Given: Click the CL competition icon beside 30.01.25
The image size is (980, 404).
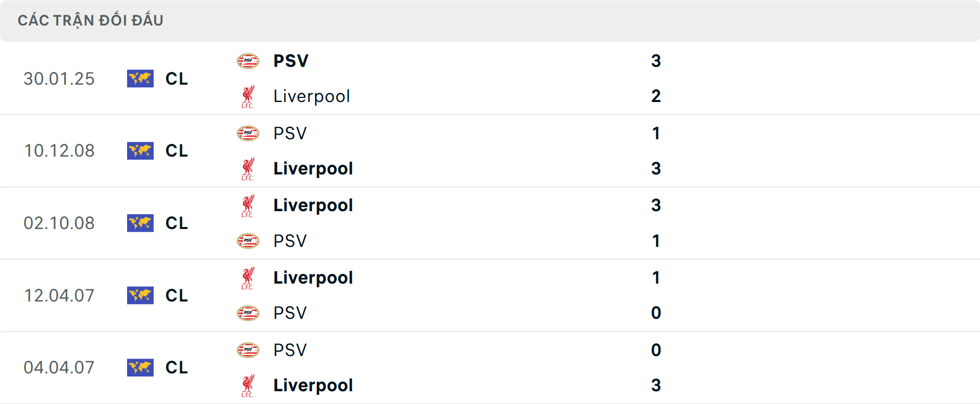Looking at the screenshot, I should [x=140, y=79].
